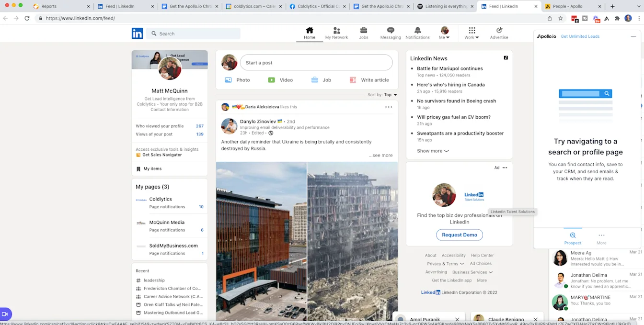This screenshot has width=644, height=325.
Task: Minimize the Apollo.io extension panel
Action: [x=633, y=36]
